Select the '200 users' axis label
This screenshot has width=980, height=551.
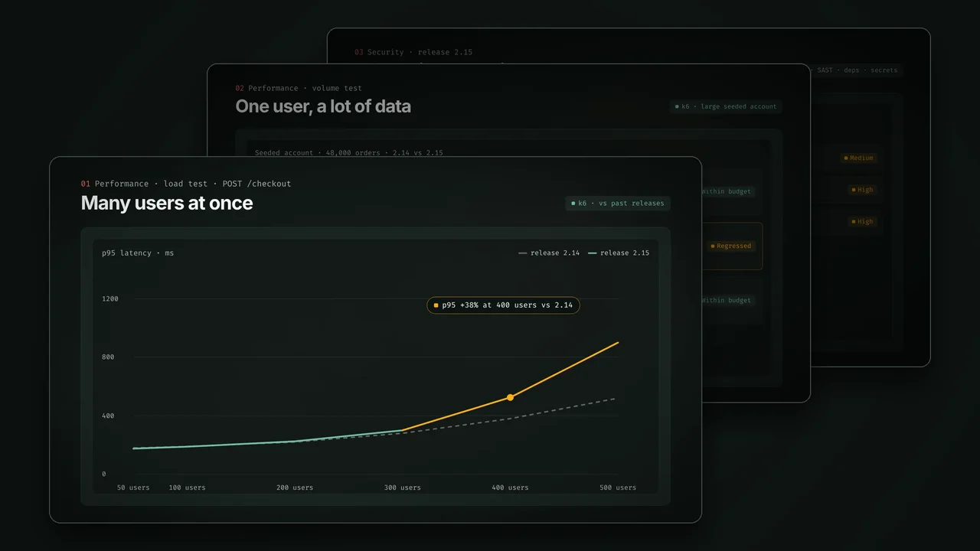tap(295, 487)
